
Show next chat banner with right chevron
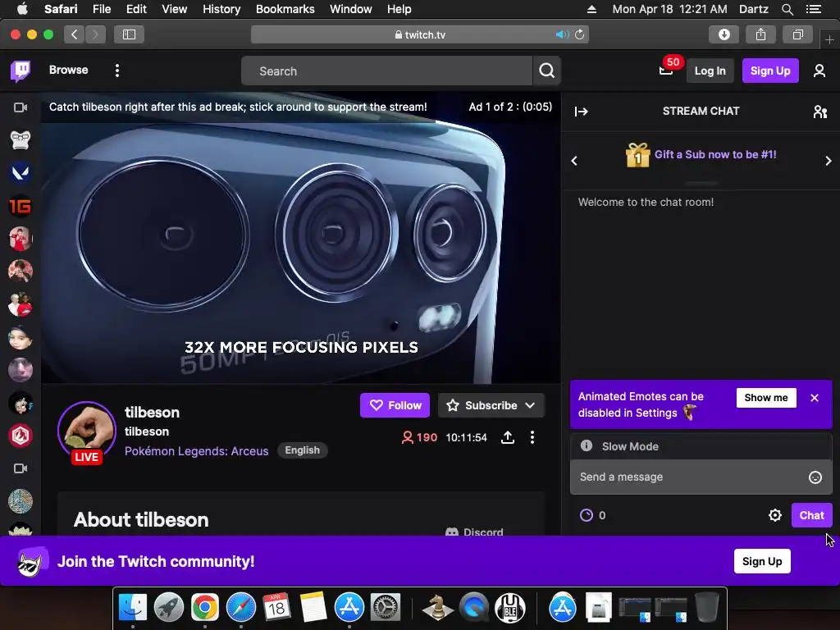[829, 161]
